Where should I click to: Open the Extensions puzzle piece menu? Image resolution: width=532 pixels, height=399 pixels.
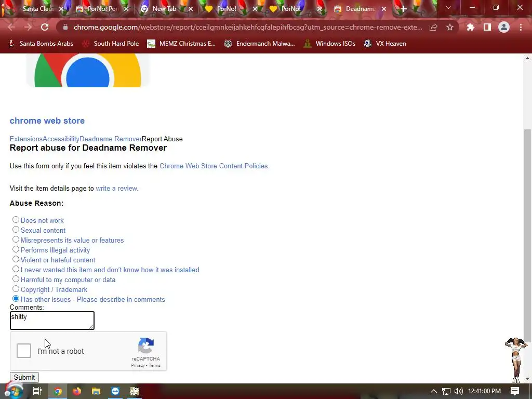click(470, 27)
